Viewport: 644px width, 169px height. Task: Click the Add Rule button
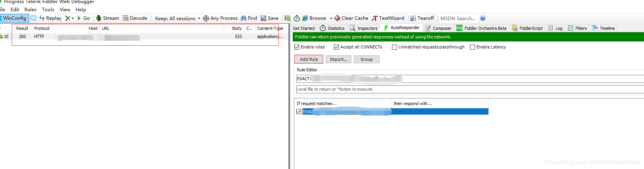309,59
